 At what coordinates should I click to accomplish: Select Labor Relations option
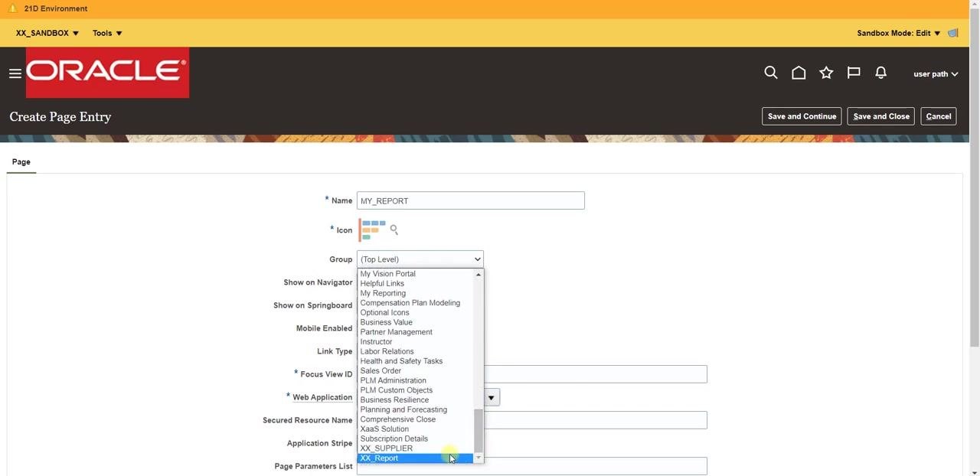pos(416,351)
